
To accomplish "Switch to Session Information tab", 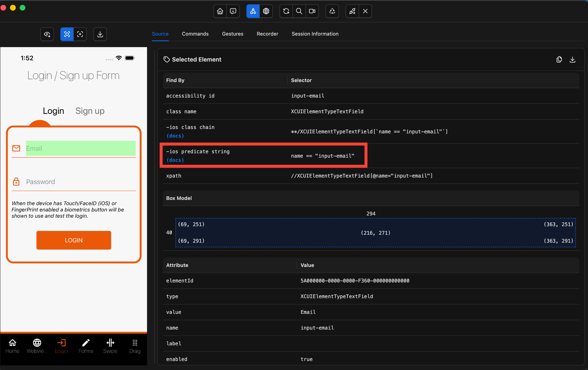I will [x=315, y=34].
